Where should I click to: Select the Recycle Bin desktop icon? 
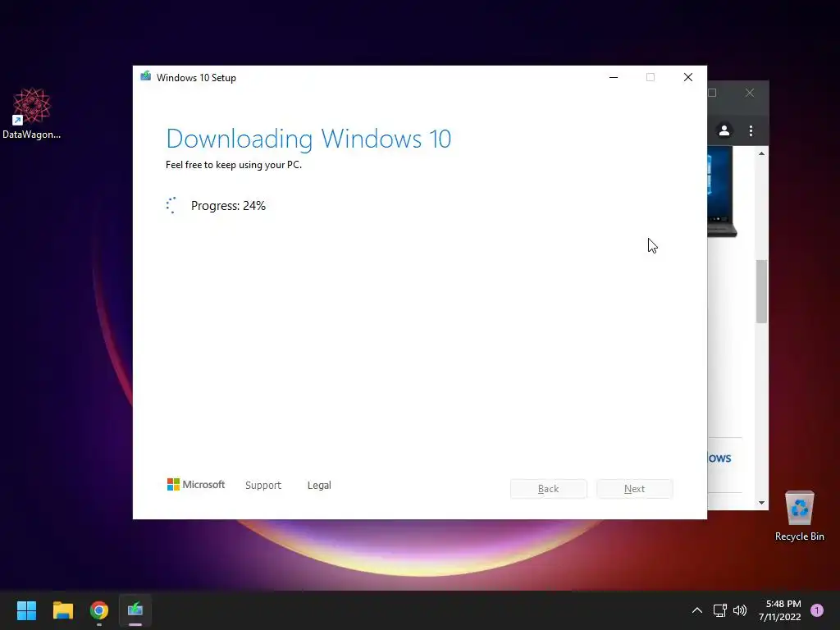(799, 515)
